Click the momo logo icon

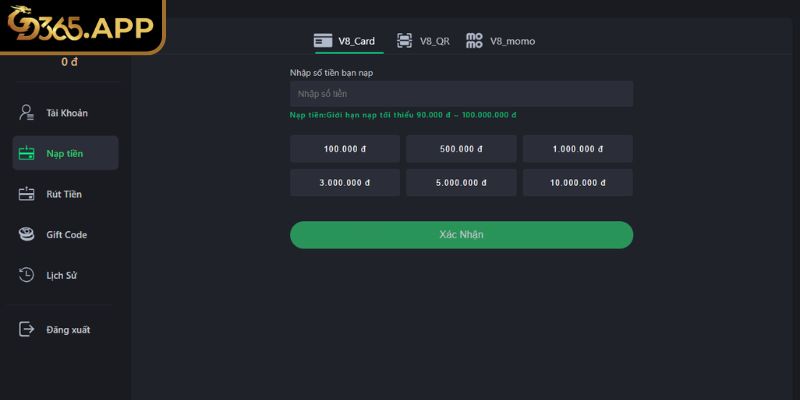tap(474, 41)
